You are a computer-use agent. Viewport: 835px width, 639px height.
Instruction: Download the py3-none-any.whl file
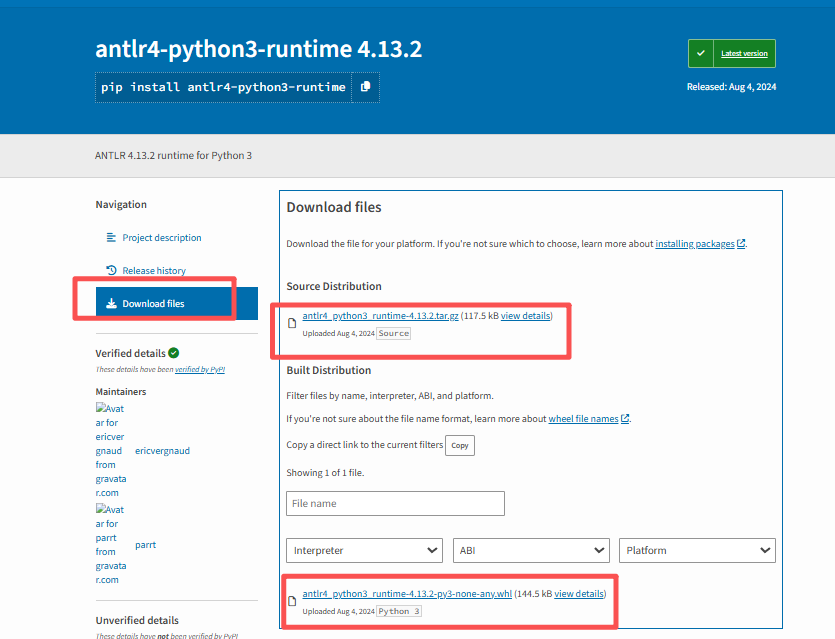407,594
